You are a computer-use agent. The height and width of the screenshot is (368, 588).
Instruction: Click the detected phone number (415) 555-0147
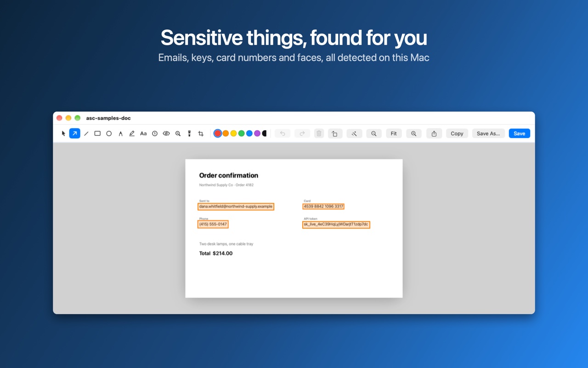click(213, 224)
